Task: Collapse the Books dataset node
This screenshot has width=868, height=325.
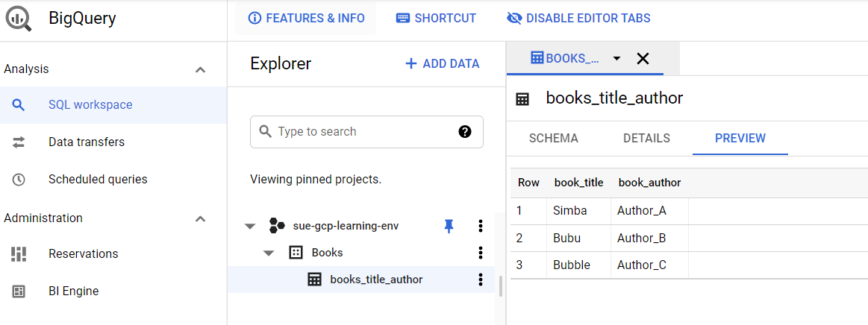Action: coord(269,253)
